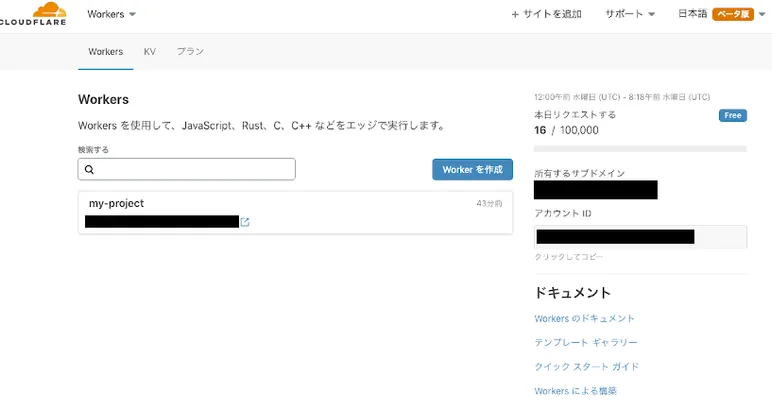Click the Worker を作成 button

click(x=473, y=169)
